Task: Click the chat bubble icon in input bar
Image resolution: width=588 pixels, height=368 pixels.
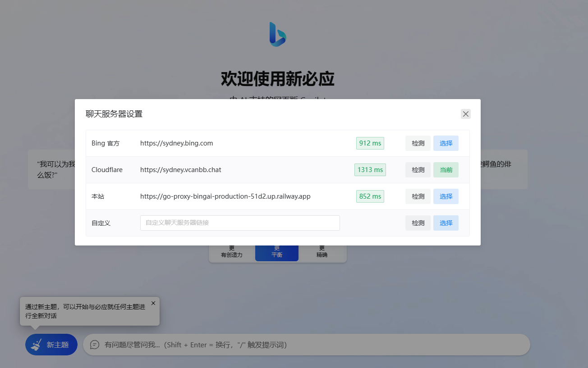Action: click(95, 345)
